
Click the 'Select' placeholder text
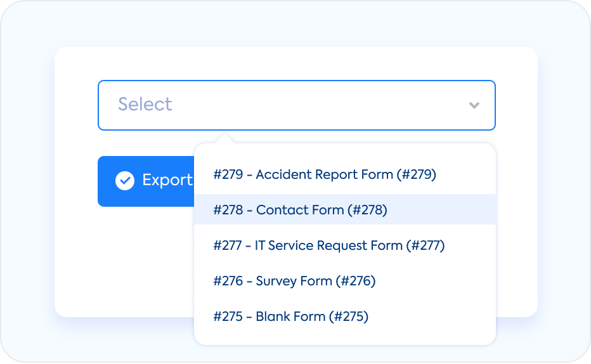coord(145,105)
